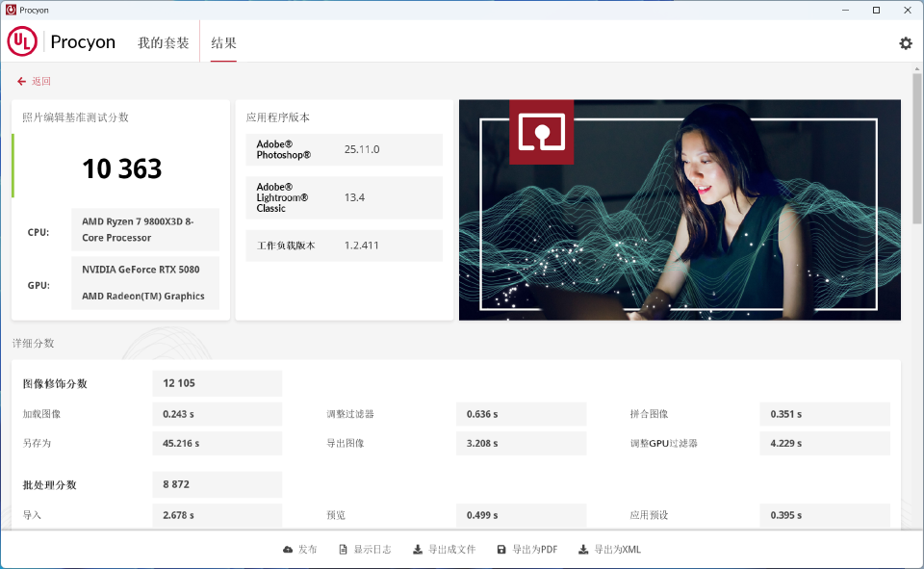This screenshot has width=924, height=569.
Task: Click the red back arrow icon
Action: click(21, 82)
